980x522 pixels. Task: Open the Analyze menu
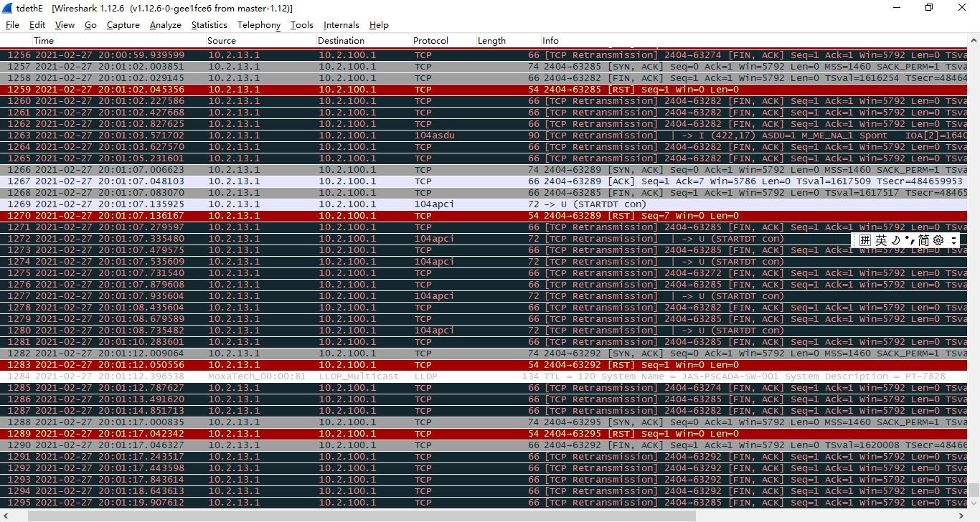pos(165,24)
